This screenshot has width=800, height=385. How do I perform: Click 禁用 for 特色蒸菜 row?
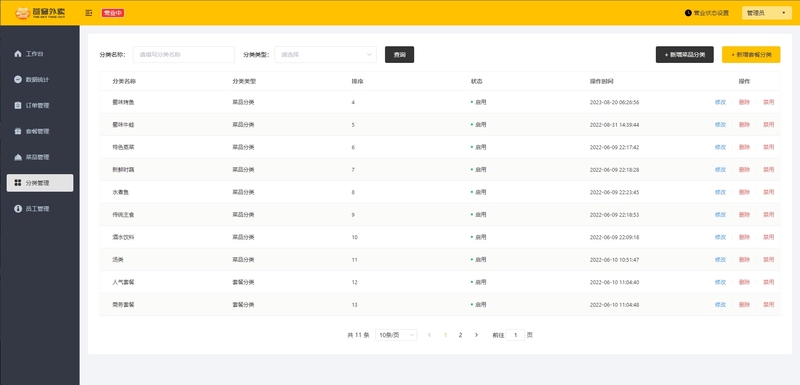768,147
